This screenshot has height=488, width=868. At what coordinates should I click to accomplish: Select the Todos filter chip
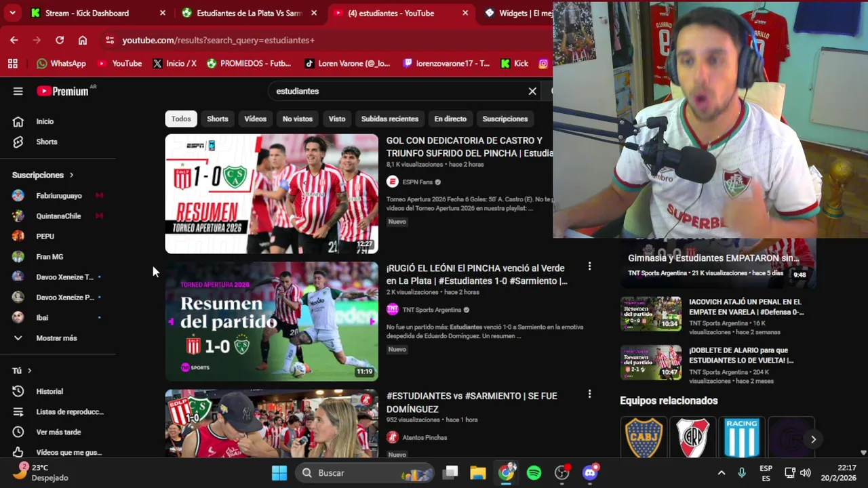(x=181, y=119)
